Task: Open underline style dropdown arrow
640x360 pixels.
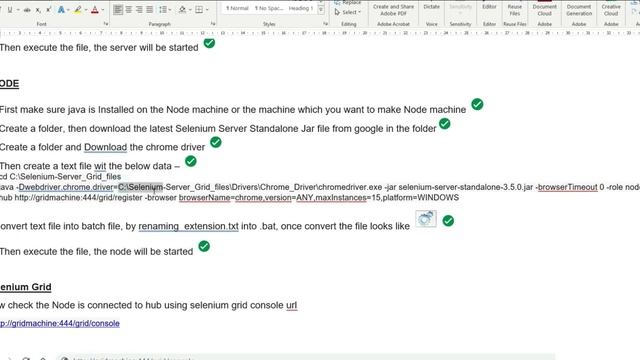Action: [18, 10]
